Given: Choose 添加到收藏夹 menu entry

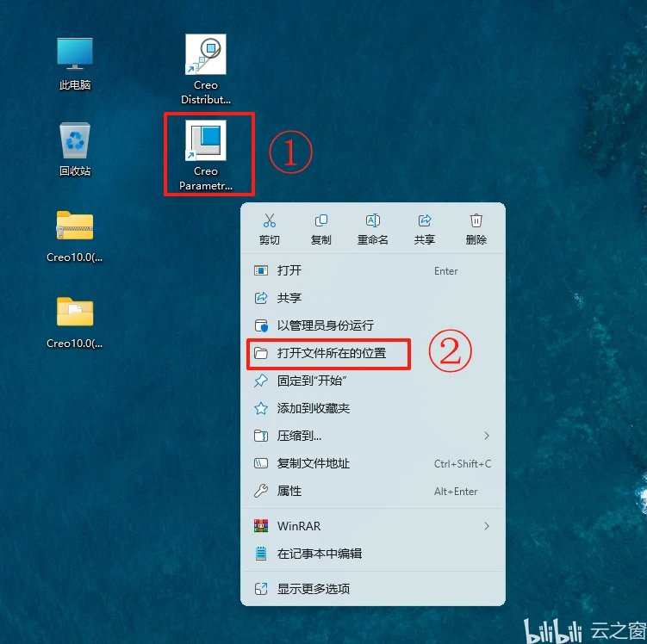Looking at the screenshot, I should pyautogui.click(x=373, y=408).
